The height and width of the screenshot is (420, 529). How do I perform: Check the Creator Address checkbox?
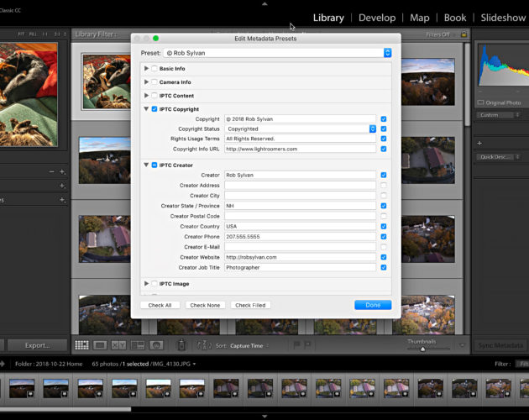[x=384, y=186]
